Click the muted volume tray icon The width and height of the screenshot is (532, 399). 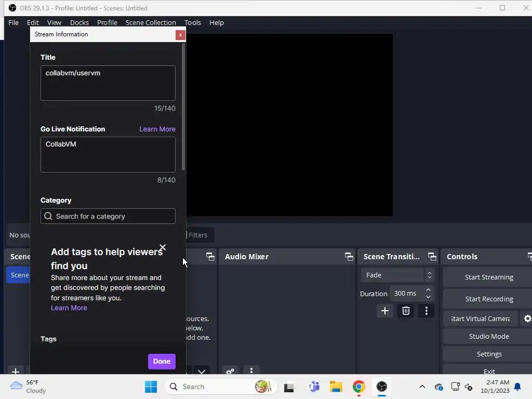pos(469,387)
